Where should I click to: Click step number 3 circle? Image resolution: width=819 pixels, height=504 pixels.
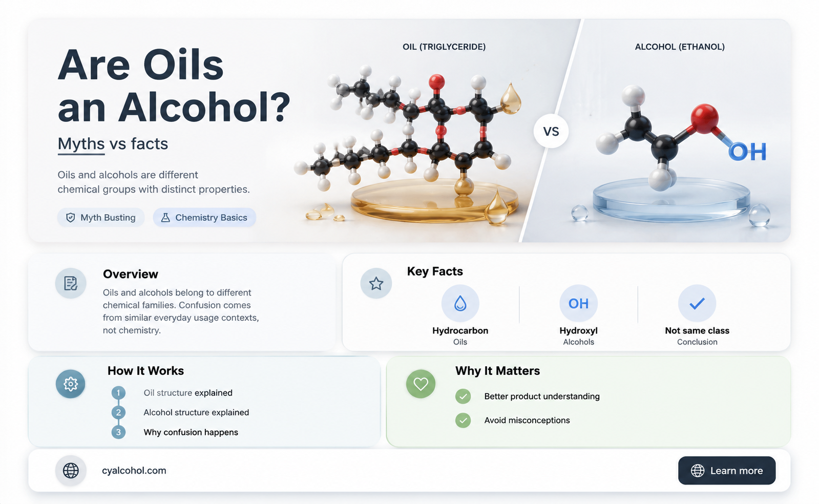[x=118, y=432]
